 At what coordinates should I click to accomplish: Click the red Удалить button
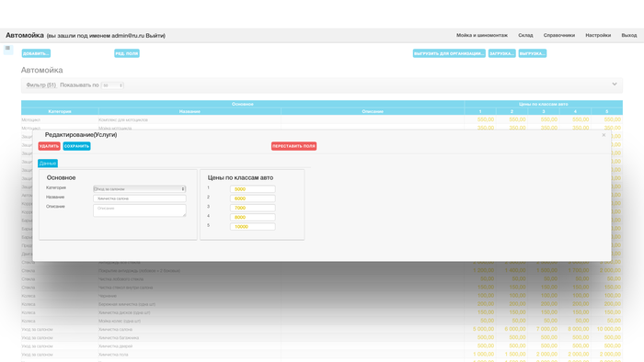pos(50,146)
